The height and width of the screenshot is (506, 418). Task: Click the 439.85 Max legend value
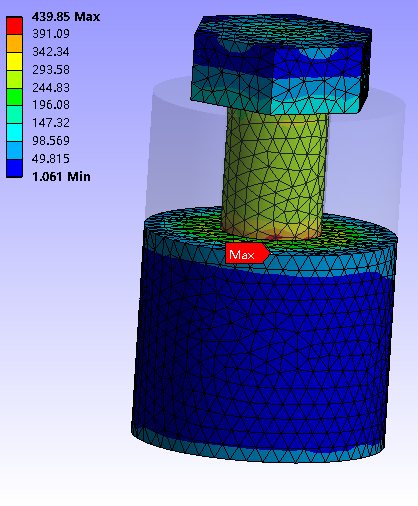66,17
